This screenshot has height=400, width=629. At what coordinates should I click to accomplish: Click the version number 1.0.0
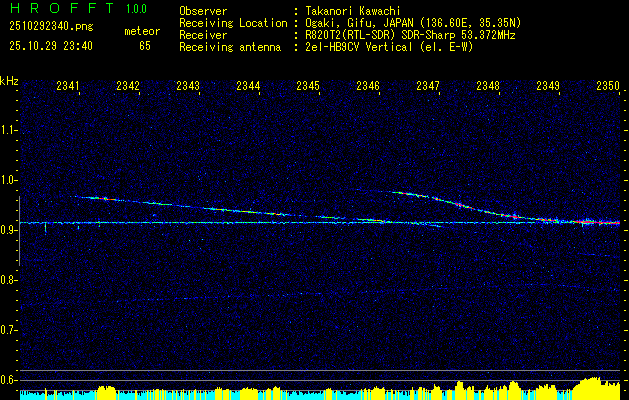click(x=136, y=9)
